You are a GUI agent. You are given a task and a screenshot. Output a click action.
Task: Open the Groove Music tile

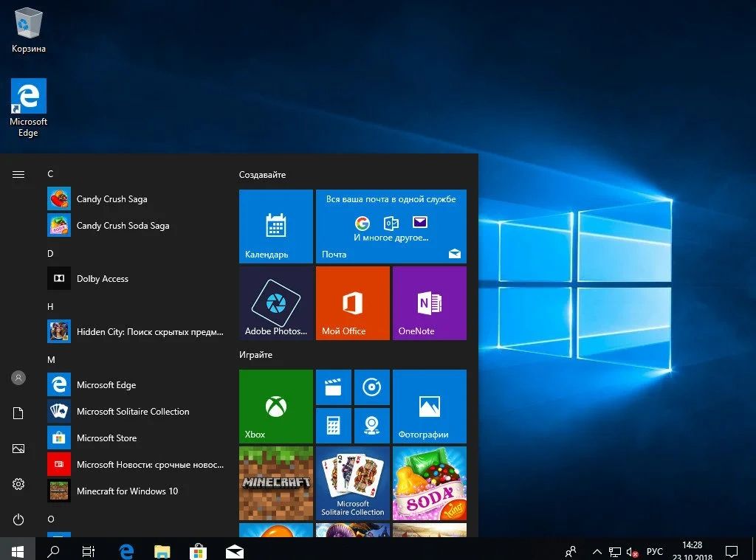372,387
